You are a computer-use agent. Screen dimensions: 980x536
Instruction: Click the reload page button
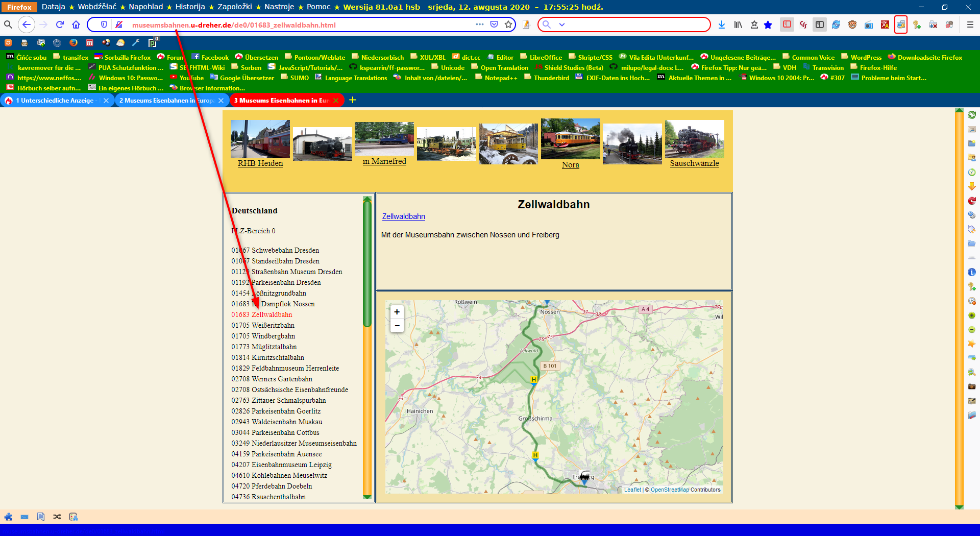[60, 25]
